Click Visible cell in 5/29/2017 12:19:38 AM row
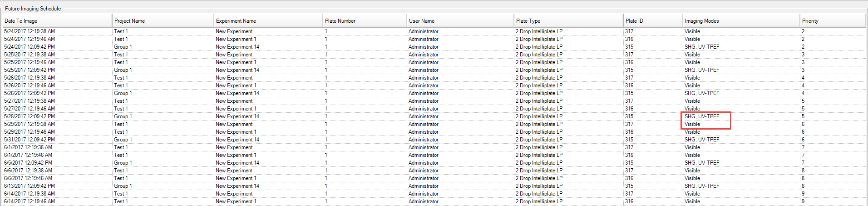 [692, 124]
